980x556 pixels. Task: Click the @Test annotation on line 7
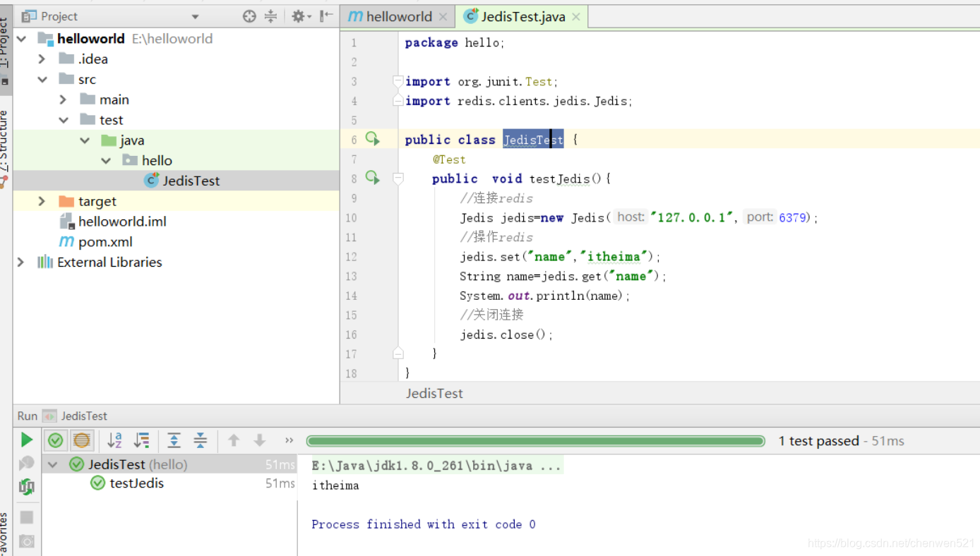pos(449,159)
